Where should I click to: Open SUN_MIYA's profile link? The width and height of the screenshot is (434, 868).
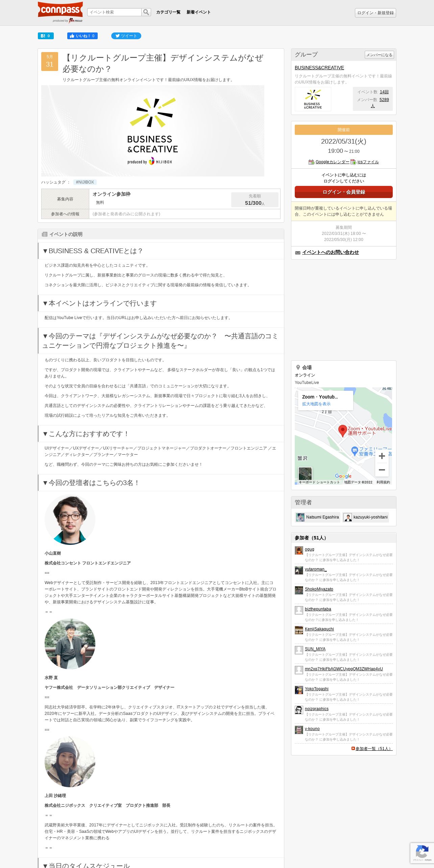point(315,649)
